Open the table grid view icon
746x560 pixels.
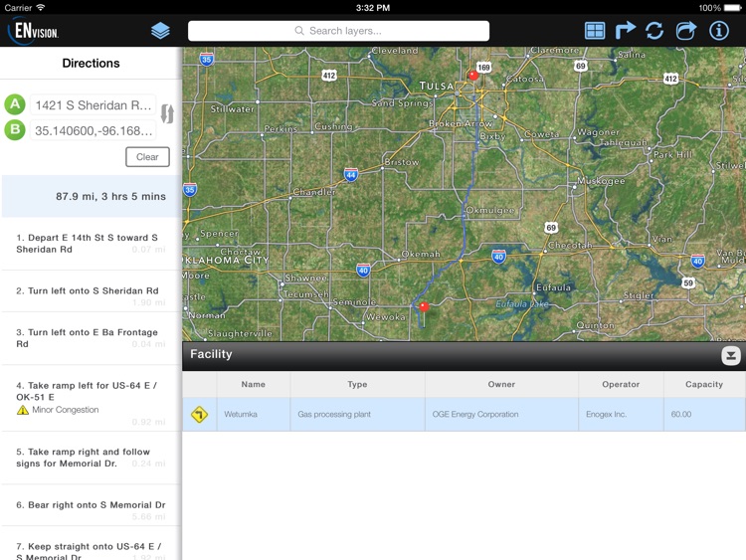[x=594, y=31]
